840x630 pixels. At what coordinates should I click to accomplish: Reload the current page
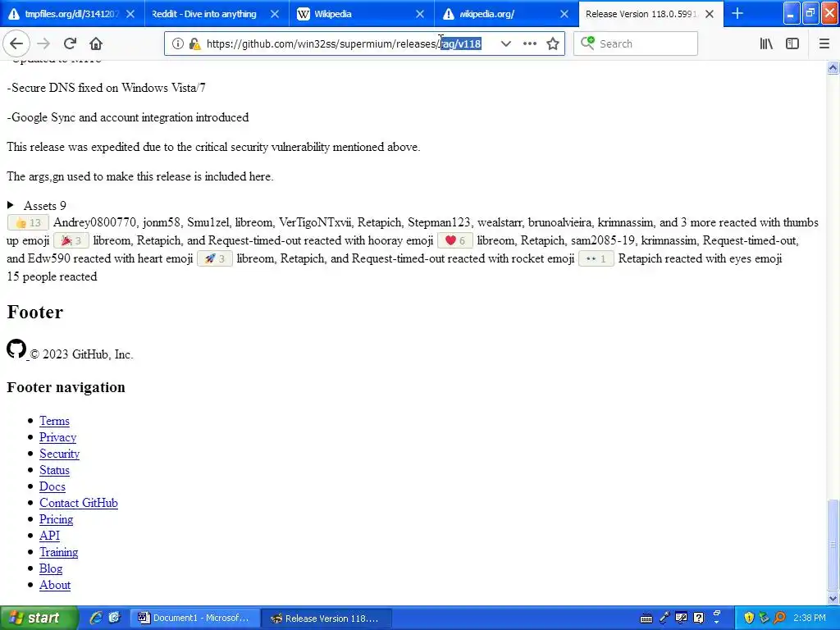pos(71,44)
